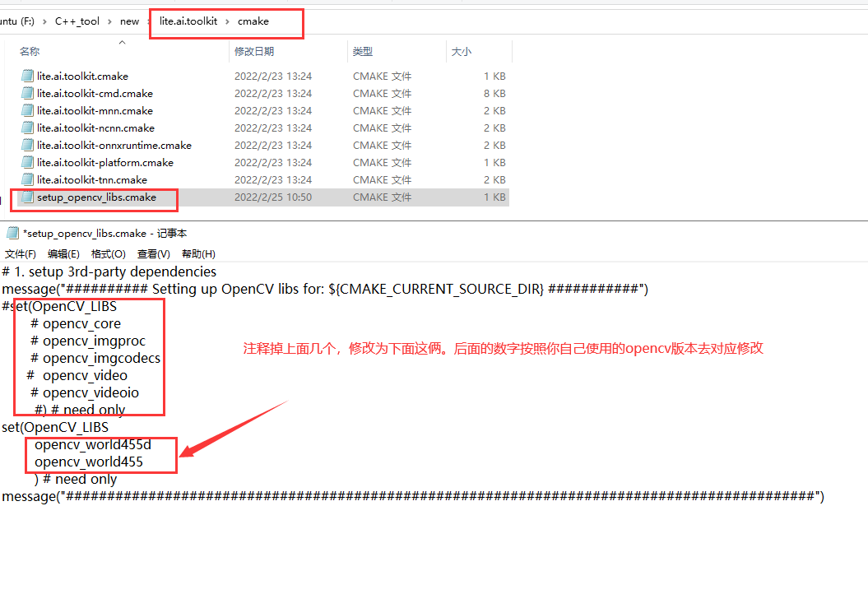
Task: Place cursor on '# 1. setup 3rd-party dependencies' line
Action: click(x=109, y=272)
